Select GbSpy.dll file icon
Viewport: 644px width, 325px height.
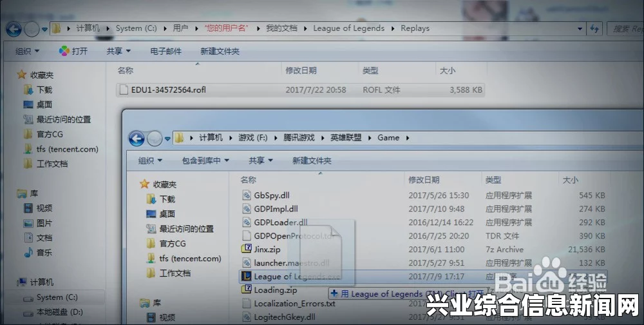247,195
